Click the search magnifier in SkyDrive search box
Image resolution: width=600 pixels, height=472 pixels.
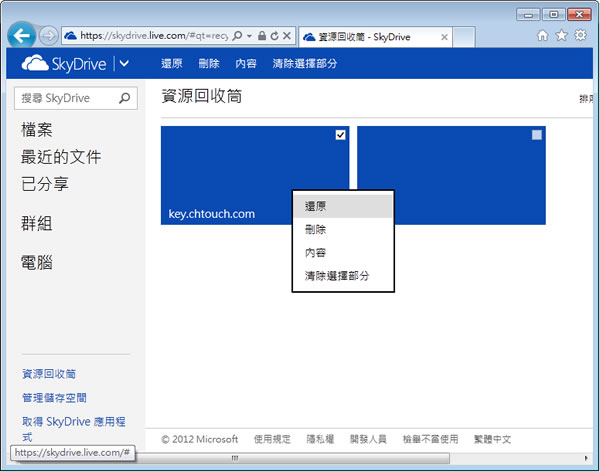coord(125,98)
